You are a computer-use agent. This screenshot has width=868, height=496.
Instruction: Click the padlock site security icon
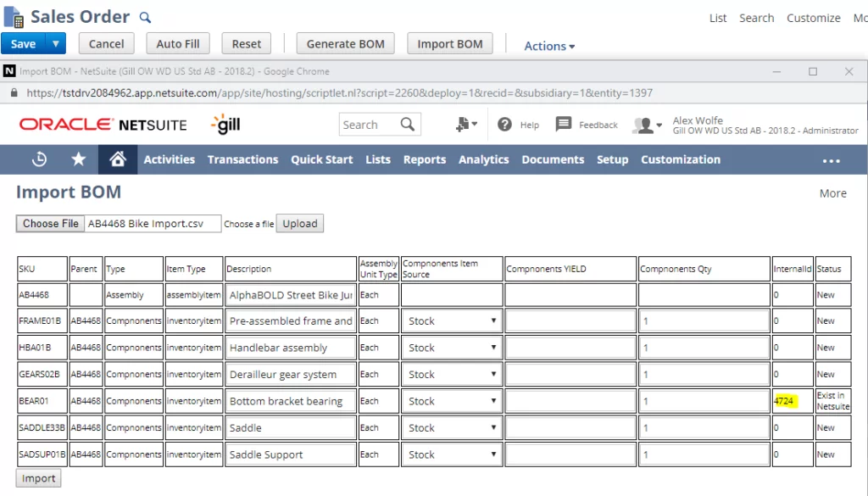14,93
